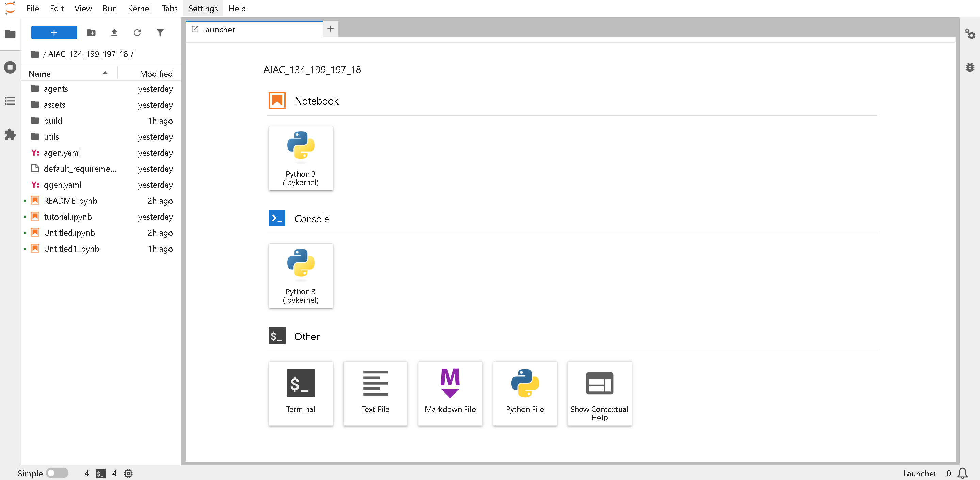This screenshot has height=480, width=980.
Task: Open the Settings menu
Action: (203, 9)
